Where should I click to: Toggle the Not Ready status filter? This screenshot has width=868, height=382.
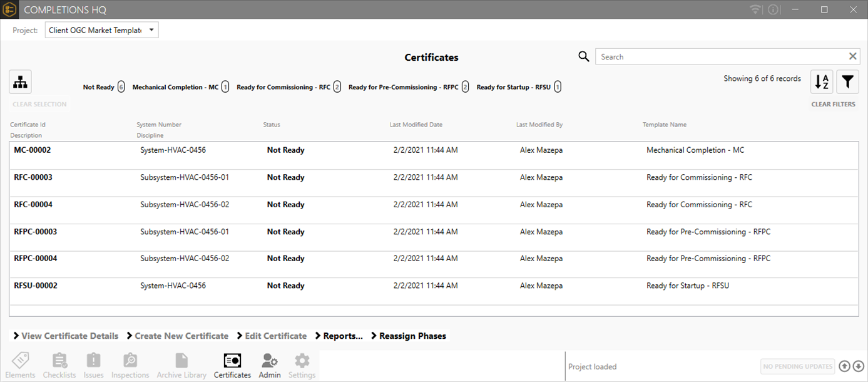[x=103, y=87]
